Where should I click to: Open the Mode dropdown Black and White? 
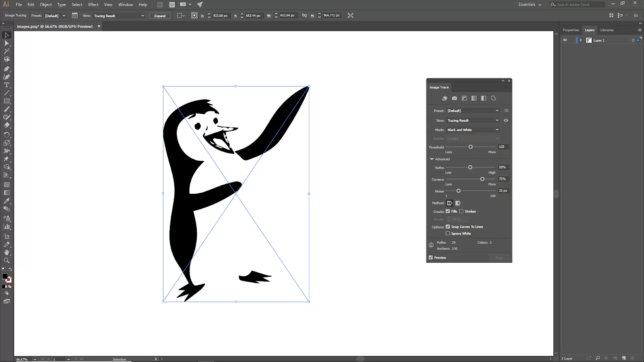pyautogui.click(x=473, y=130)
